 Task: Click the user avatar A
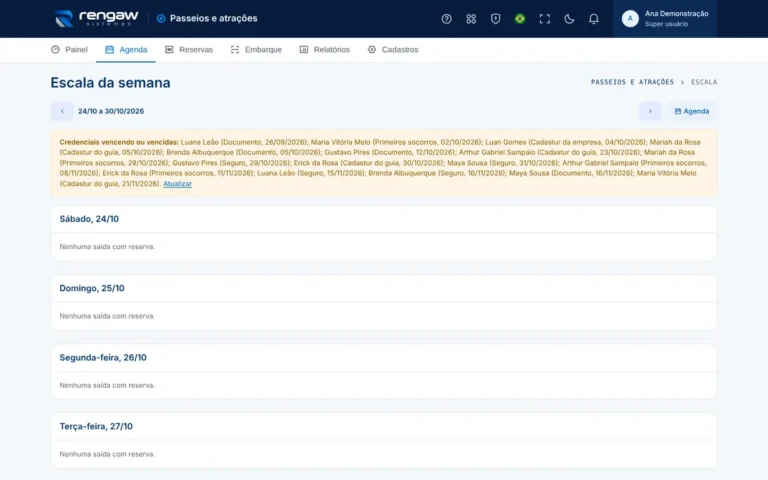(630, 19)
